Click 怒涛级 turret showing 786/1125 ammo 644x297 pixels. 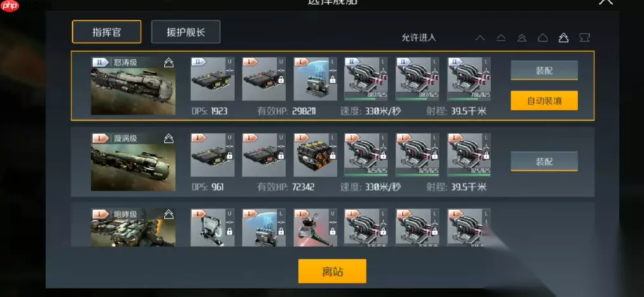coord(469,79)
